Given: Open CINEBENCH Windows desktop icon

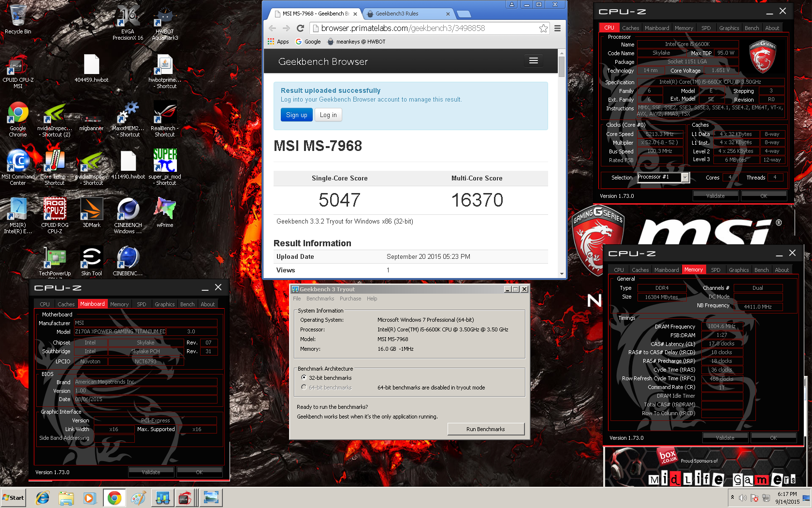Looking at the screenshot, I should click(128, 216).
